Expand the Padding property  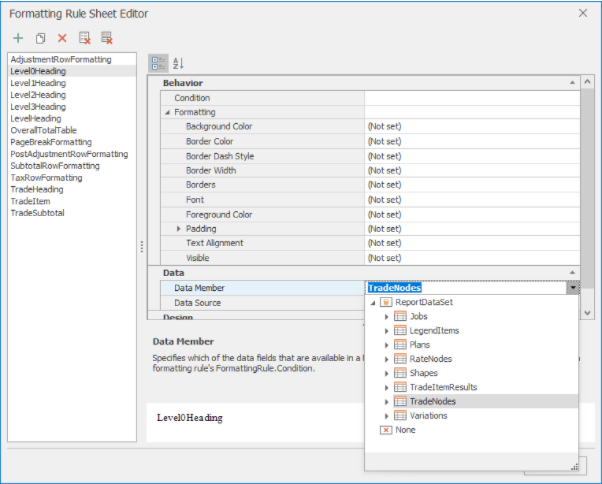[179, 229]
